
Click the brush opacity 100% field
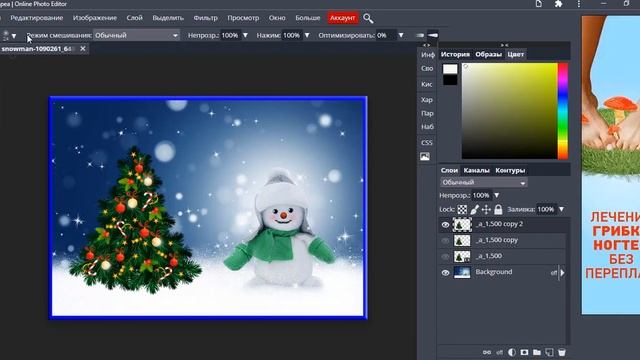click(230, 36)
